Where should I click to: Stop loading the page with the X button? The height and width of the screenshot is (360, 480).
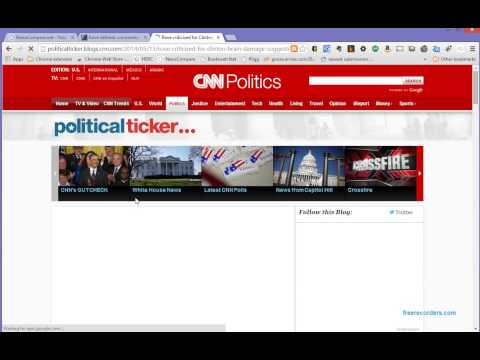[x=31, y=49]
